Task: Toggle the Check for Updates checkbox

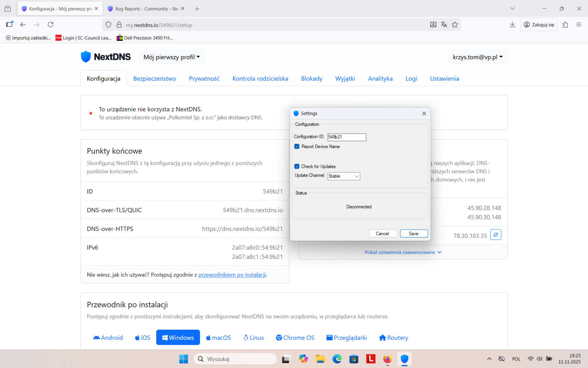Action: tap(297, 166)
